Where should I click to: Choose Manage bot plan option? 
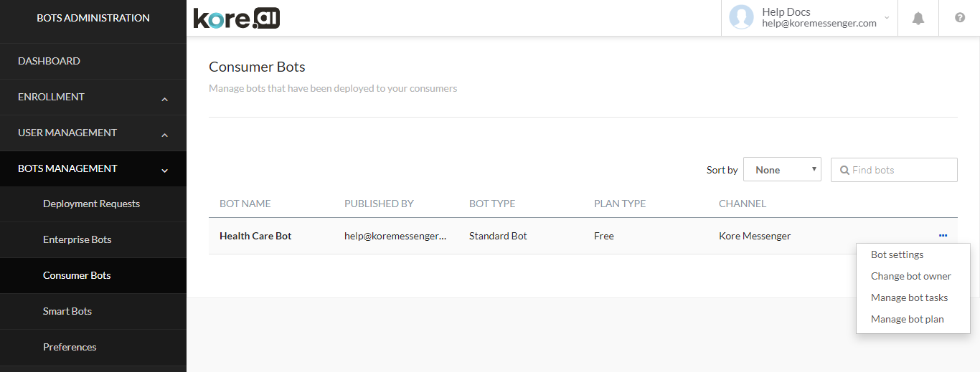click(x=907, y=319)
